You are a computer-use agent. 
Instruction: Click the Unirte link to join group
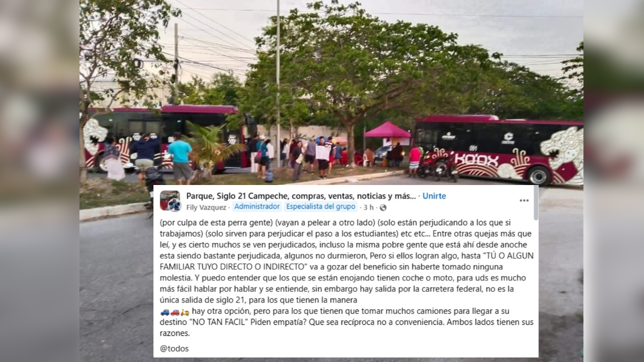tap(434, 196)
